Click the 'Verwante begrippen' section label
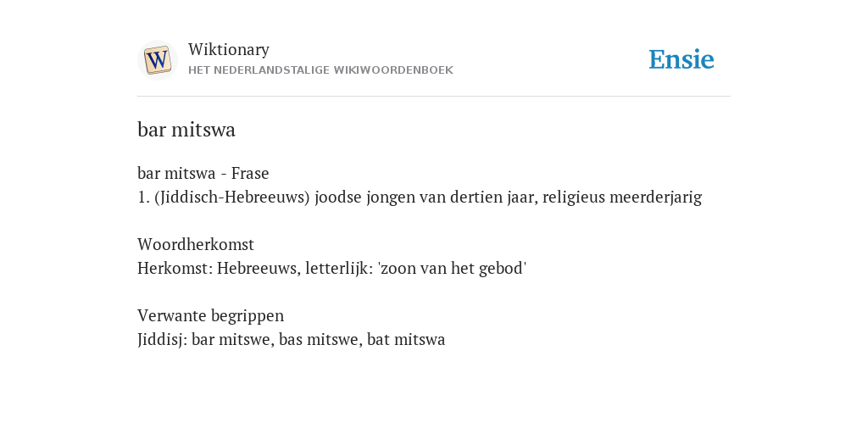Image resolution: width=868 pixels, height=434 pixels. point(210,315)
